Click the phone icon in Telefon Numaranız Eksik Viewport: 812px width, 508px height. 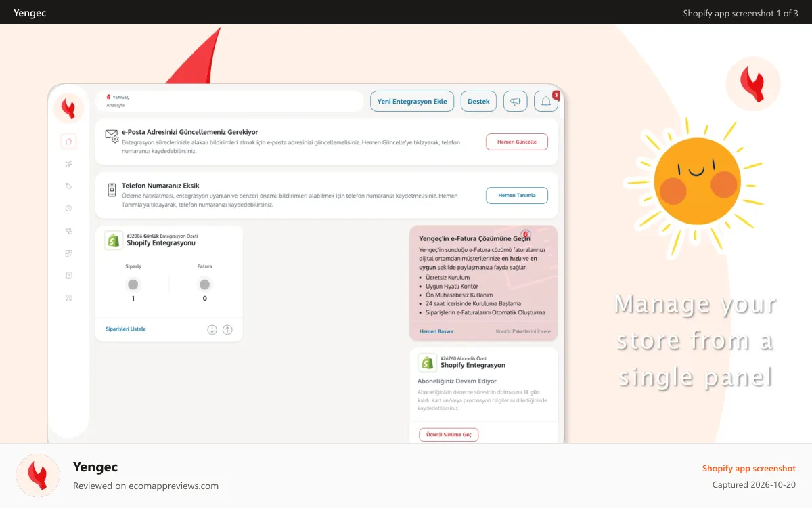[112, 190]
